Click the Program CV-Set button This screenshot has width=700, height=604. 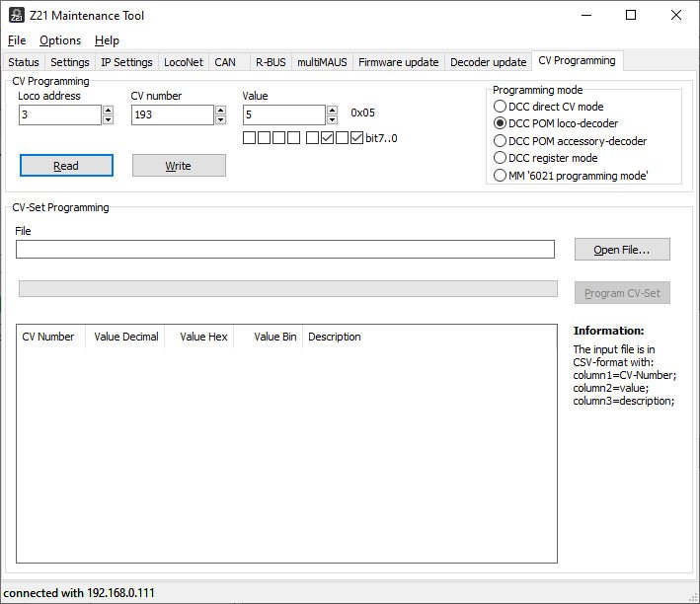[x=622, y=293]
